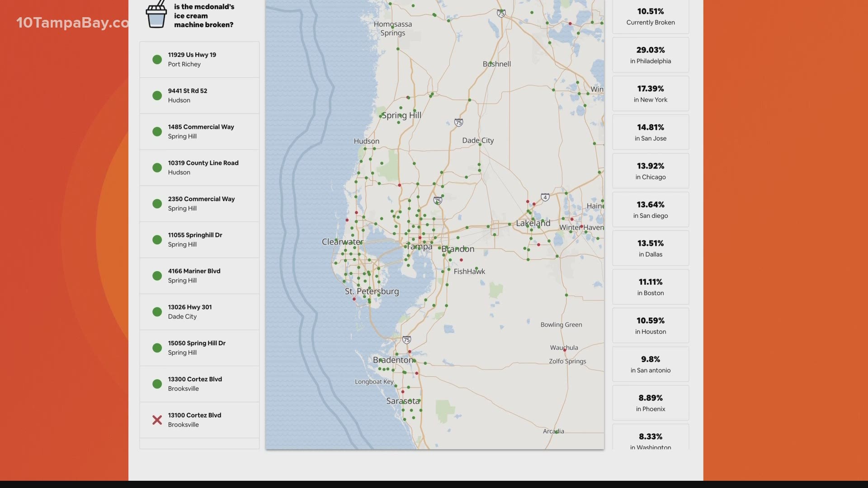
Task: Click the Arcadia label on the map
Action: pyautogui.click(x=553, y=431)
